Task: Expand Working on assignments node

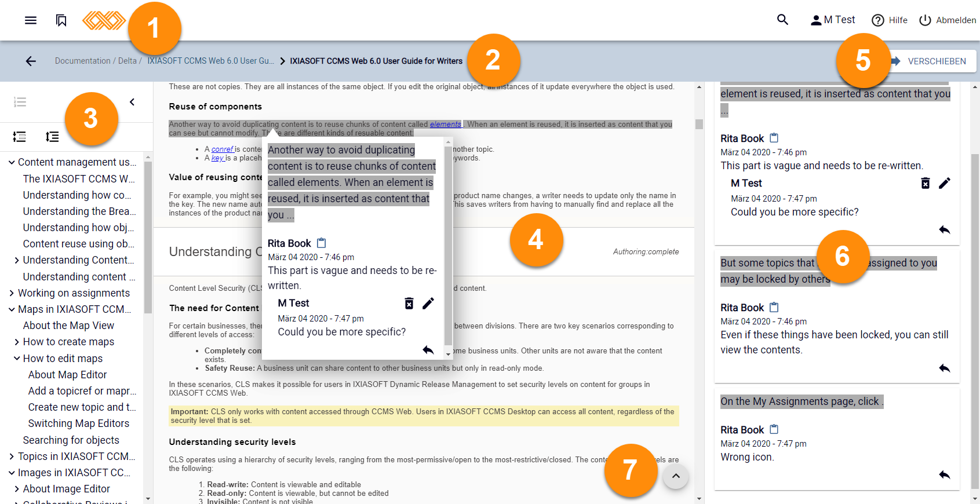Action: click(12, 293)
